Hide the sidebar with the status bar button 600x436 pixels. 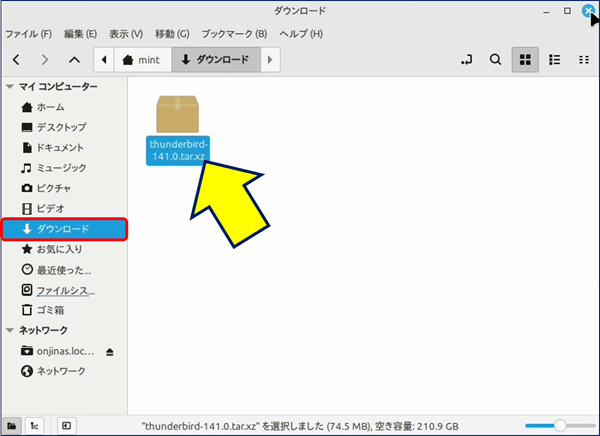(67, 426)
